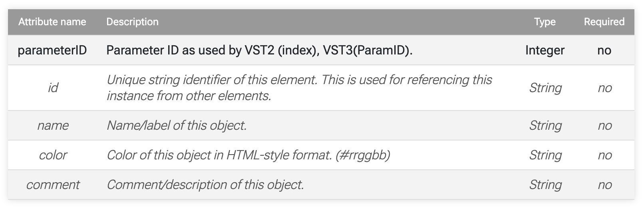Image resolution: width=644 pixels, height=209 pixels.
Task: Click the 'Name/label of this object' description
Action: (177, 125)
